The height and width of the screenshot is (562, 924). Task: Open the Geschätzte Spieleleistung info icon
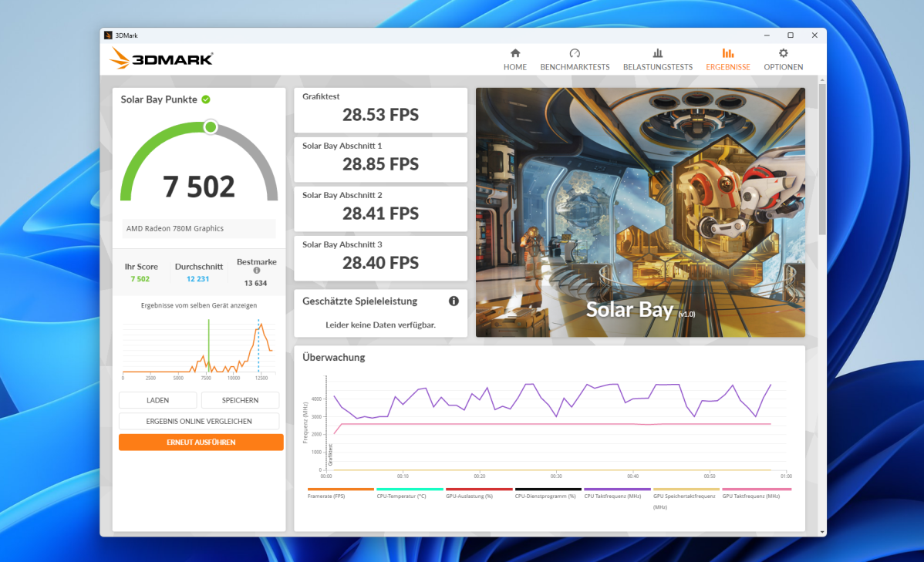pyautogui.click(x=454, y=301)
